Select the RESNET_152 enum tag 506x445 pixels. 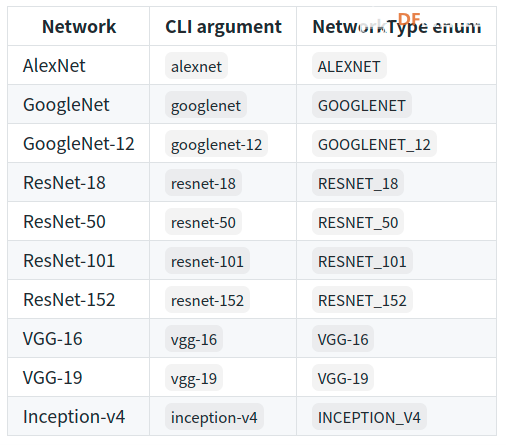tap(362, 300)
